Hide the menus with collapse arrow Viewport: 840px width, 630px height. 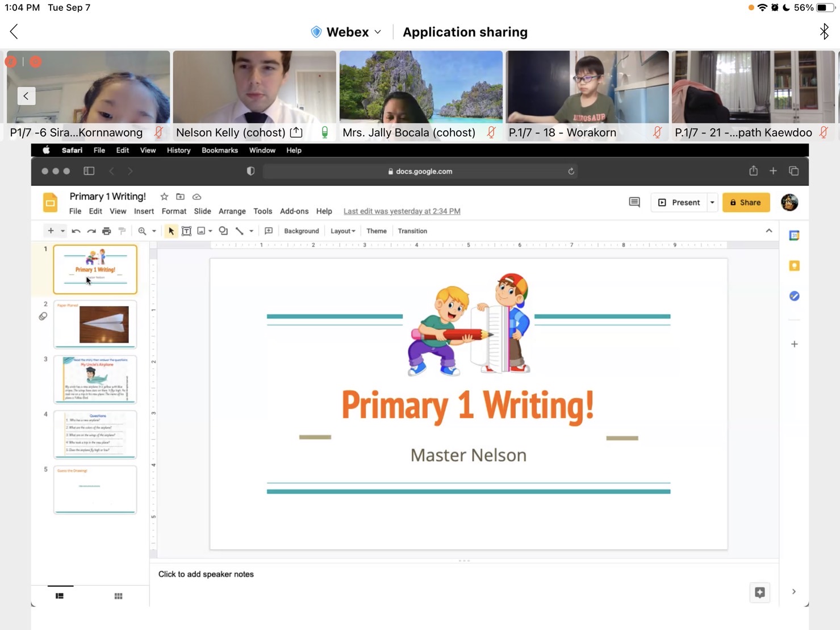pyautogui.click(x=769, y=231)
